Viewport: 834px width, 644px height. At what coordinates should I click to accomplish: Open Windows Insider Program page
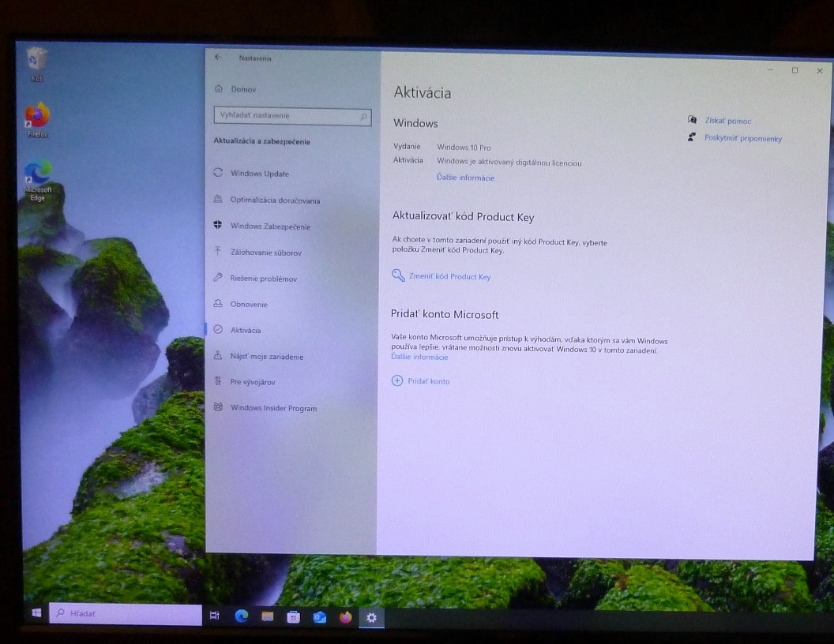(272, 408)
